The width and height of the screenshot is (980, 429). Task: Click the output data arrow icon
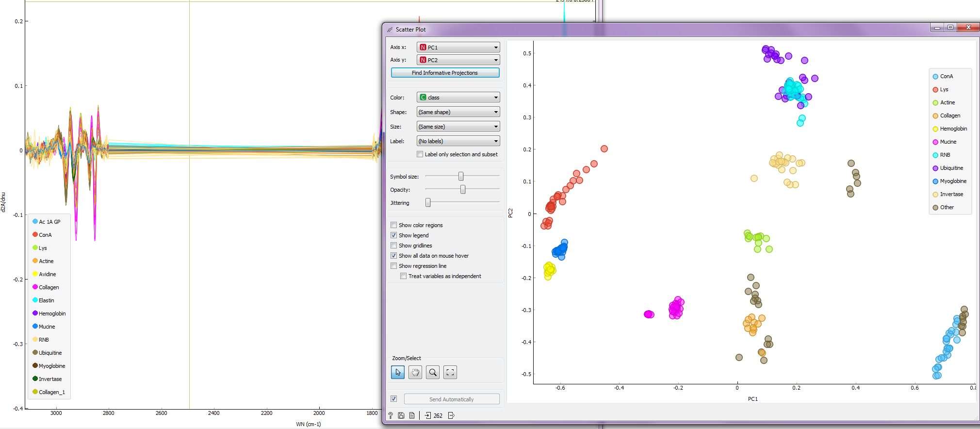click(451, 415)
